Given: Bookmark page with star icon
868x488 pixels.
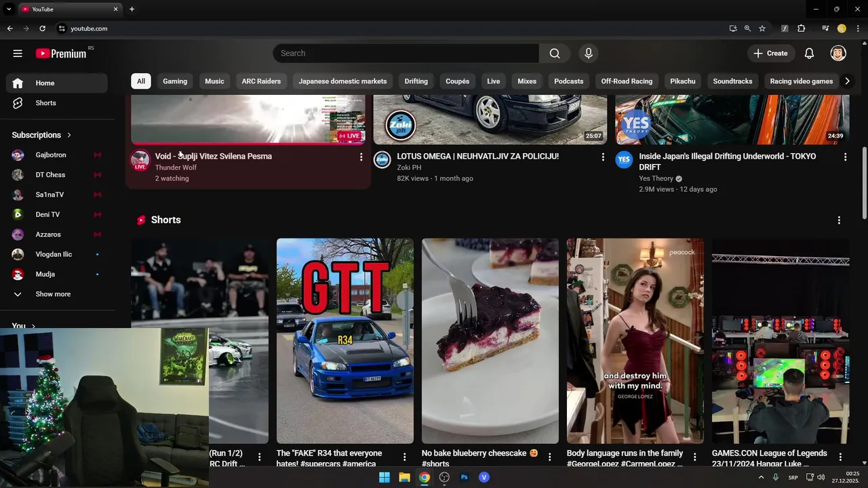Looking at the screenshot, I should point(762,28).
